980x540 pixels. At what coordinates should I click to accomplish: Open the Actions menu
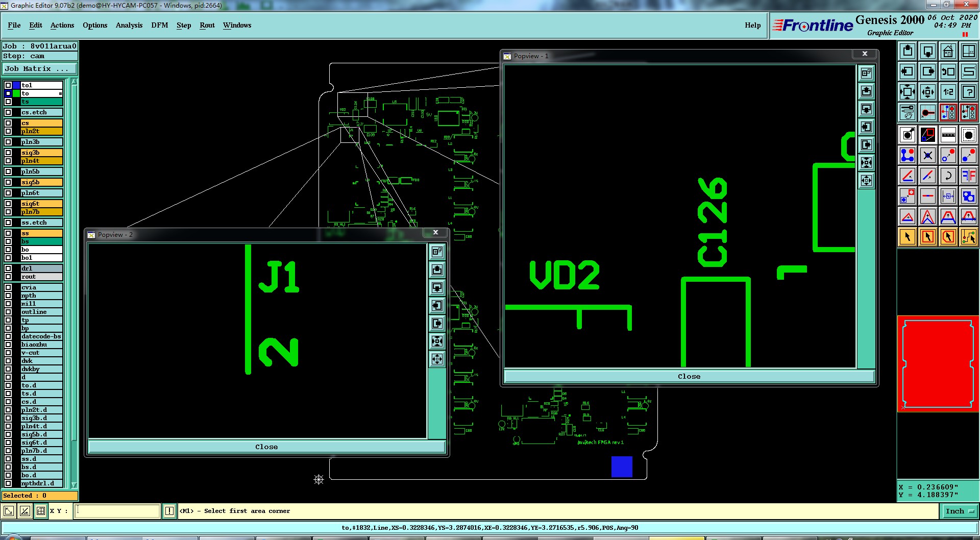point(62,25)
